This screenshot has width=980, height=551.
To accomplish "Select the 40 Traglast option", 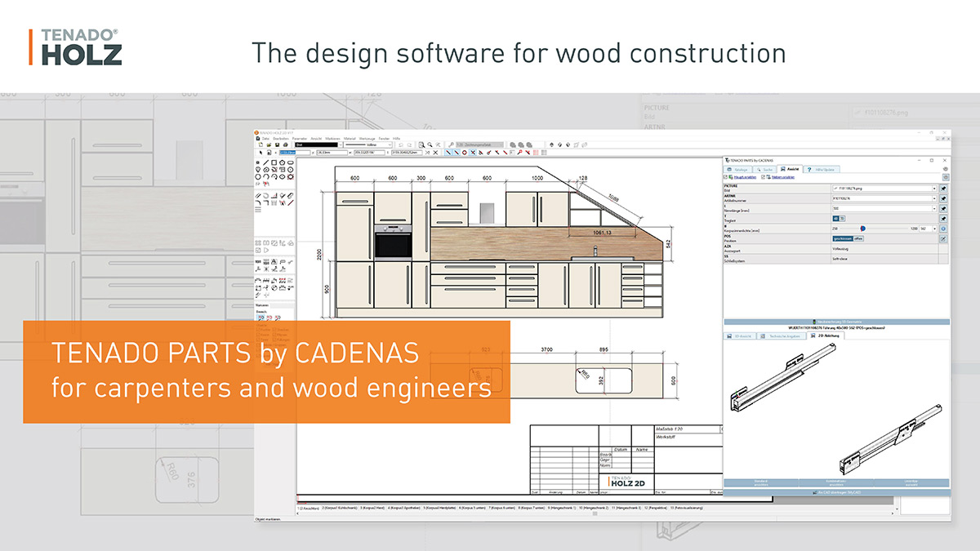I will point(836,219).
